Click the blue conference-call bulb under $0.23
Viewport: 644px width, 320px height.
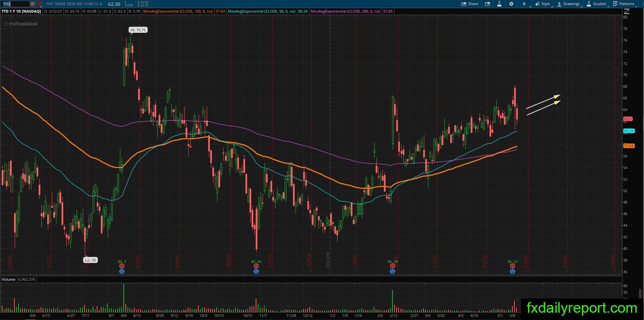click(x=512, y=272)
